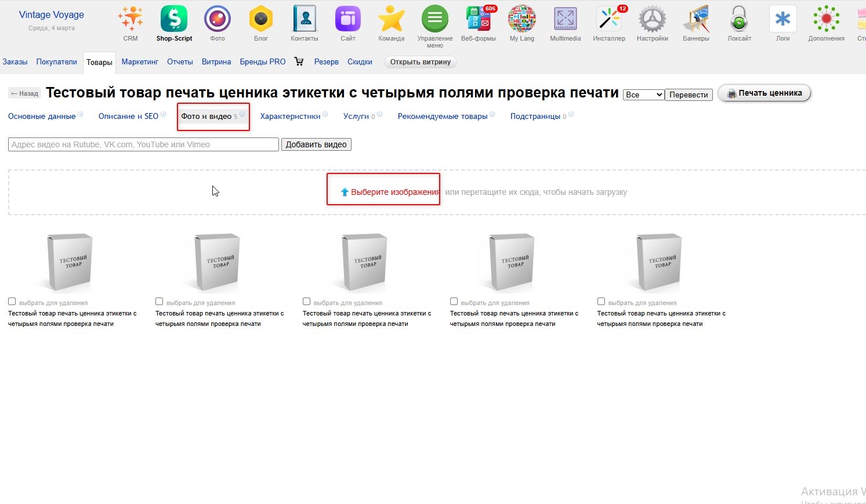The width and height of the screenshot is (866, 504).
Task: Select third product image for deletion
Action: [x=306, y=301]
